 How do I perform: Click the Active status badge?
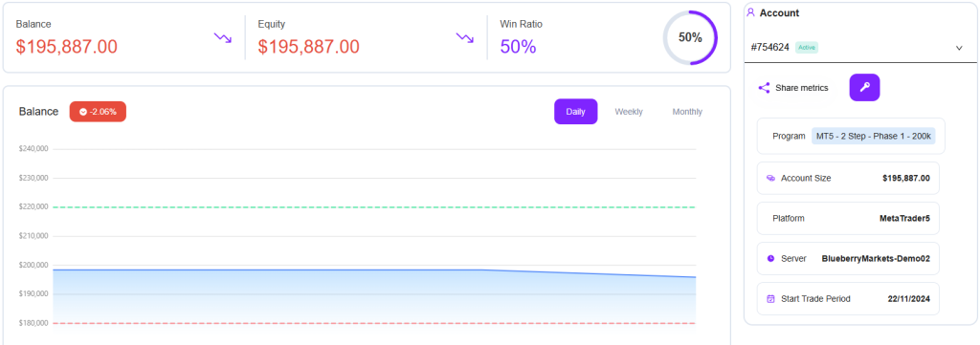click(806, 48)
